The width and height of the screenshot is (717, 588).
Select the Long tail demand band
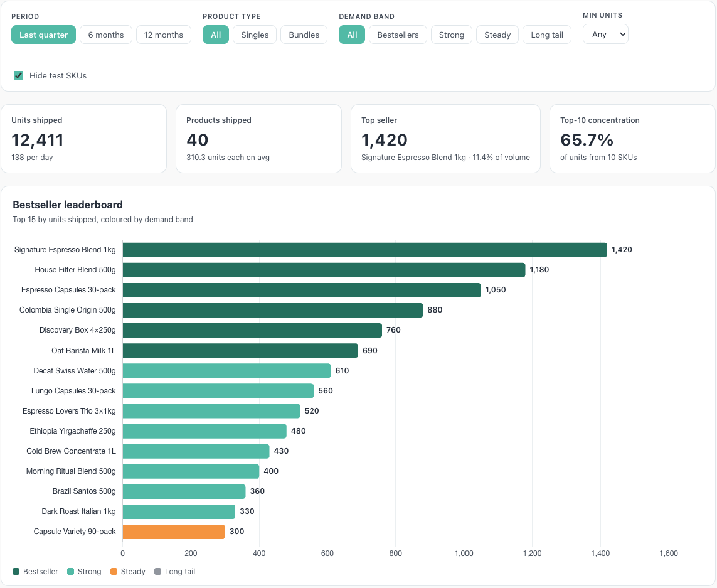pos(547,35)
